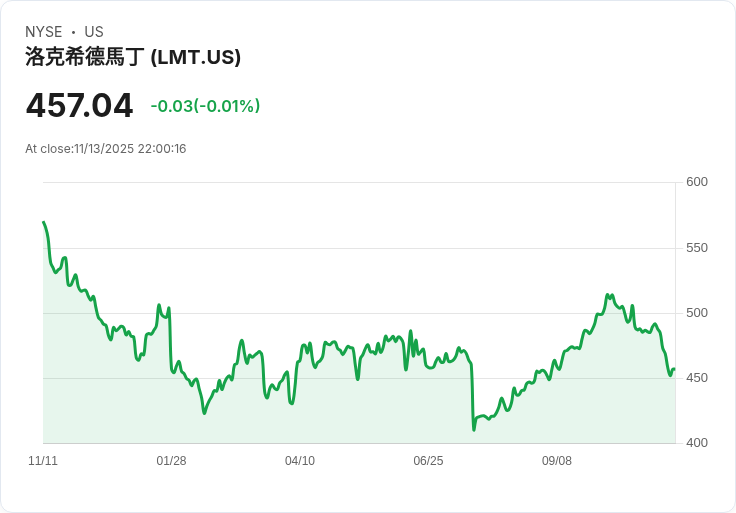Click the 457.04 price value
The width and height of the screenshot is (736, 513).
click(x=79, y=106)
